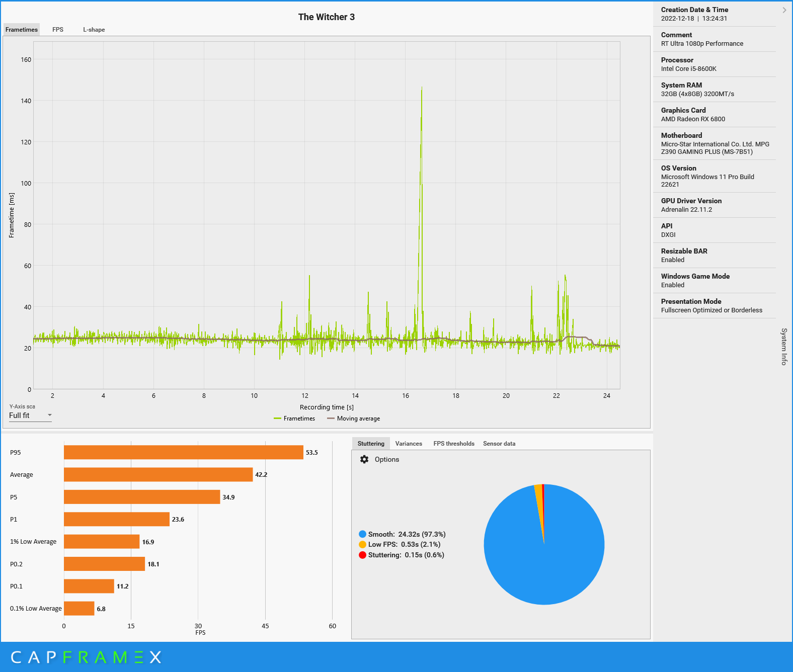Screen dimensions: 793x672
Task: Open the L-shape tab
Action: [x=94, y=30]
